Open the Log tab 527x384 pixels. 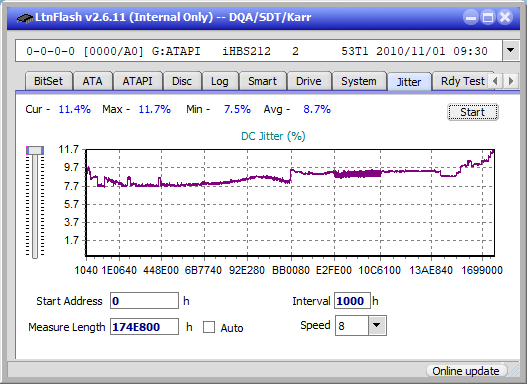(220, 81)
